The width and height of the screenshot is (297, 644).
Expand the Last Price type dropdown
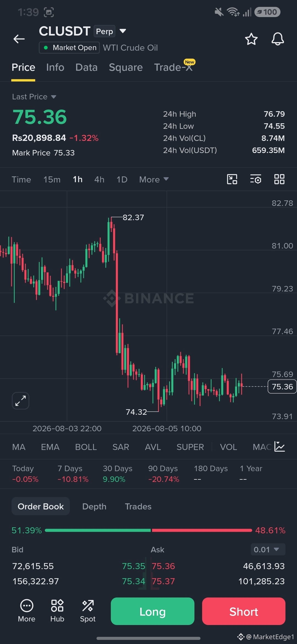pos(34,97)
